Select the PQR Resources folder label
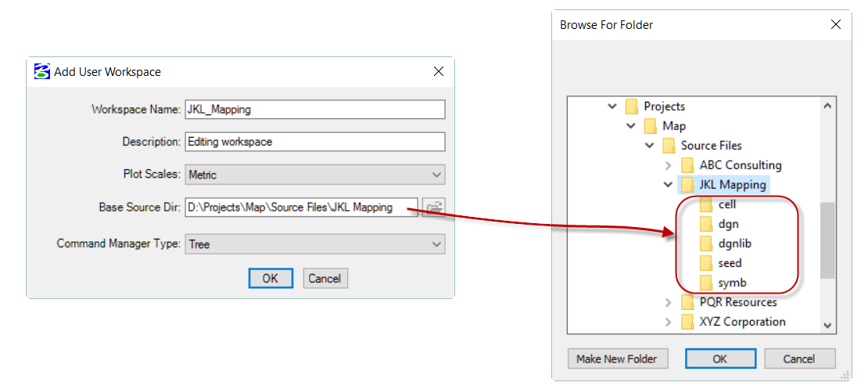868x386 pixels. pos(738,302)
